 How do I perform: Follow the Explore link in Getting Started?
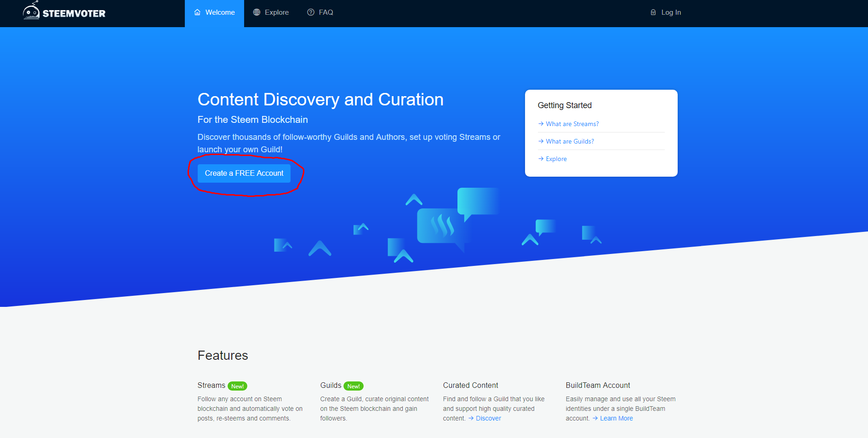click(x=556, y=159)
